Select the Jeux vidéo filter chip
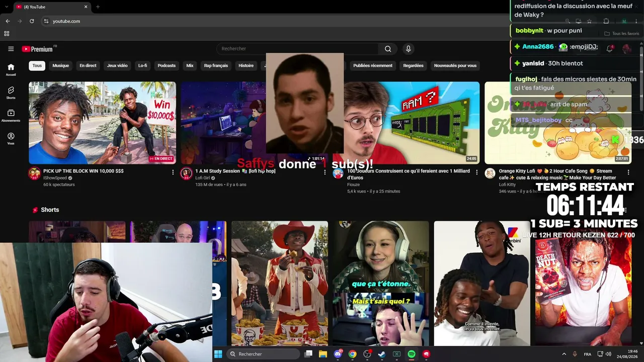Viewport: 644px width, 362px height. 117,65
